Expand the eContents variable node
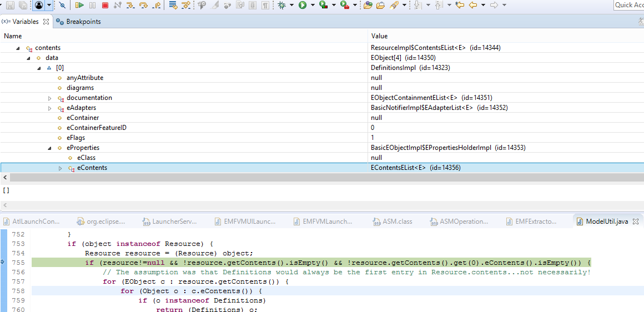 pyautogui.click(x=61, y=168)
